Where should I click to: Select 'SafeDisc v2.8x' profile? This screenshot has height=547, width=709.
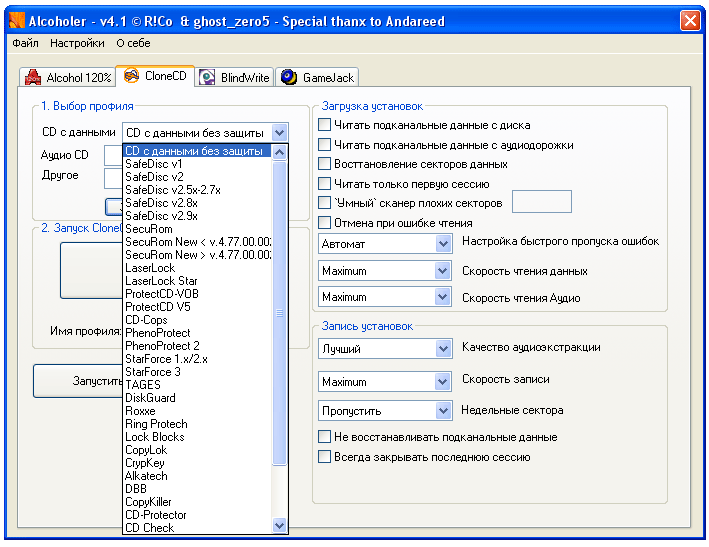coord(198,203)
